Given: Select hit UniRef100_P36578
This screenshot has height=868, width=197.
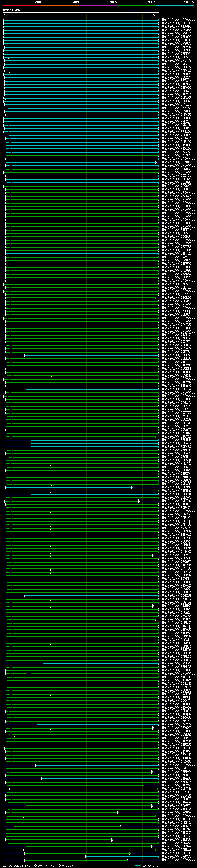Looking at the screenshot, I should click(177, 233).
